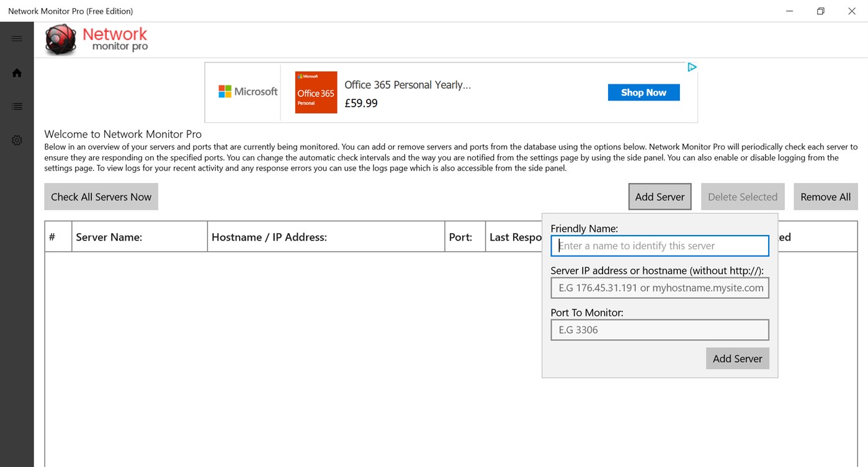
Task: Click the Remove All button
Action: [825, 197]
